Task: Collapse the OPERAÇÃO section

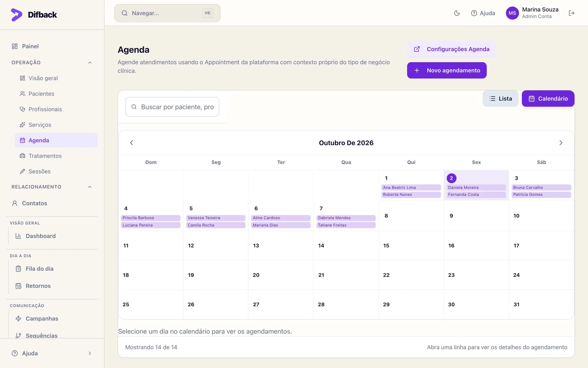Action: click(90, 63)
